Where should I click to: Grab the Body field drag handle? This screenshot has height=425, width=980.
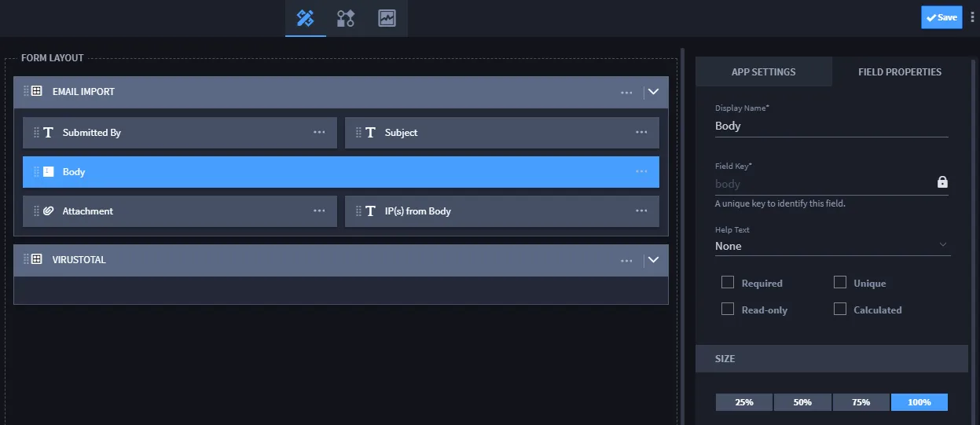point(36,172)
